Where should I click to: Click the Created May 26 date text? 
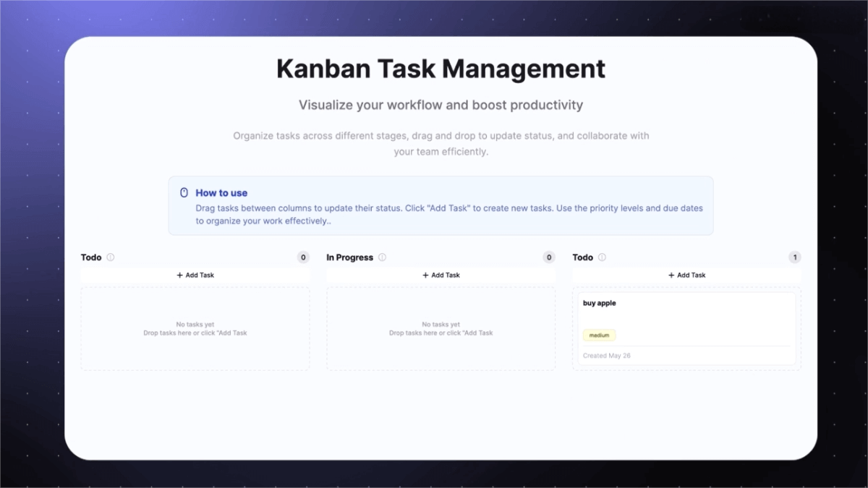coord(606,356)
